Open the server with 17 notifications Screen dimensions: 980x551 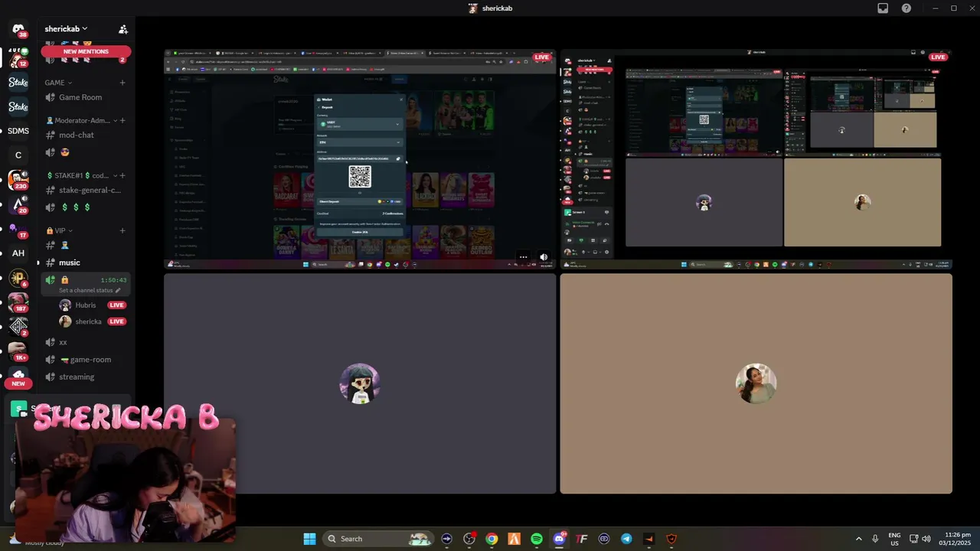(18, 229)
